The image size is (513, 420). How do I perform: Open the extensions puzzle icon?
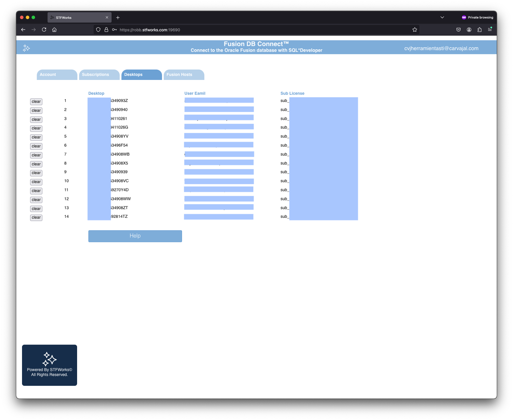pos(479,30)
